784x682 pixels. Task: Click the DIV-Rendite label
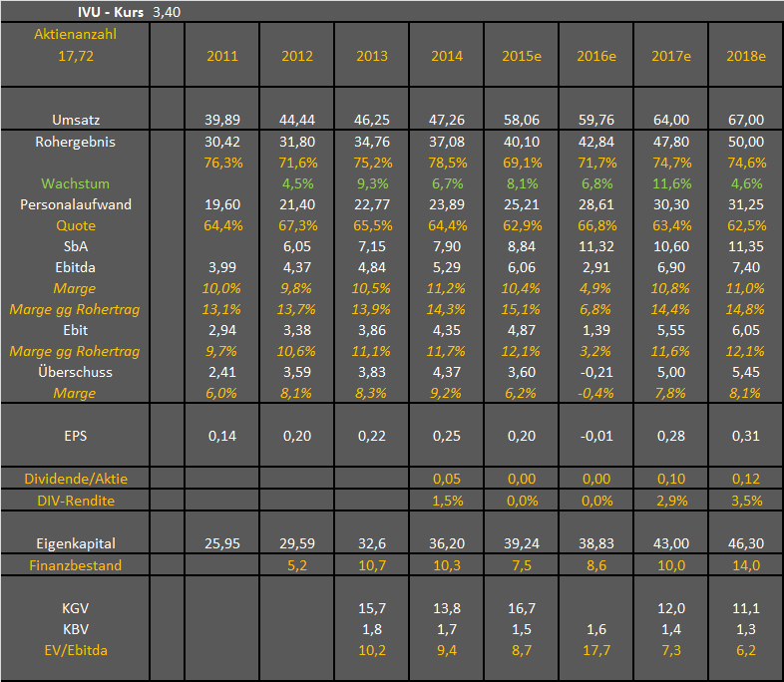pyautogui.click(x=76, y=502)
